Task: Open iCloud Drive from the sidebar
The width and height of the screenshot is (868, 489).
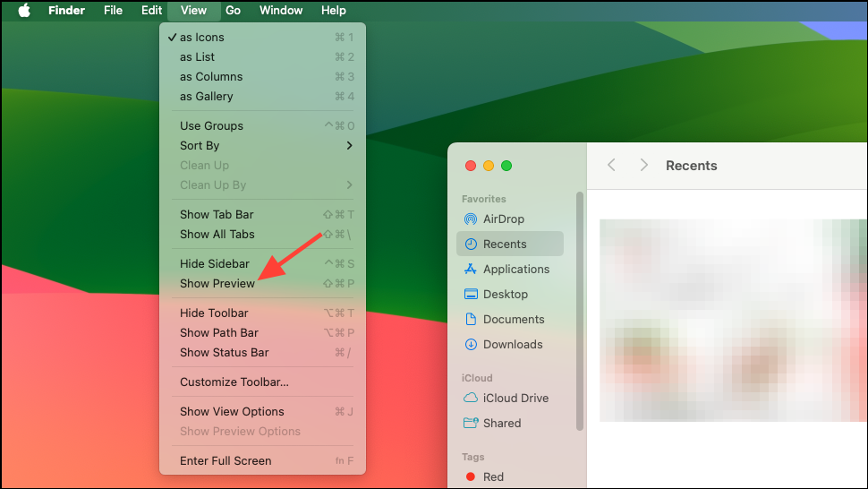Action: point(510,398)
